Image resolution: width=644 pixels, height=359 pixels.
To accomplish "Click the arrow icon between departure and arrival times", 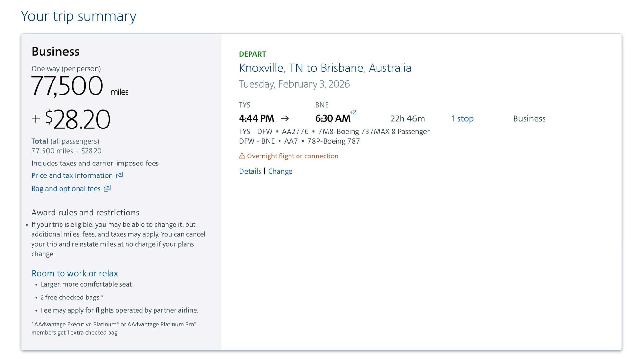I will (x=285, y=118).
